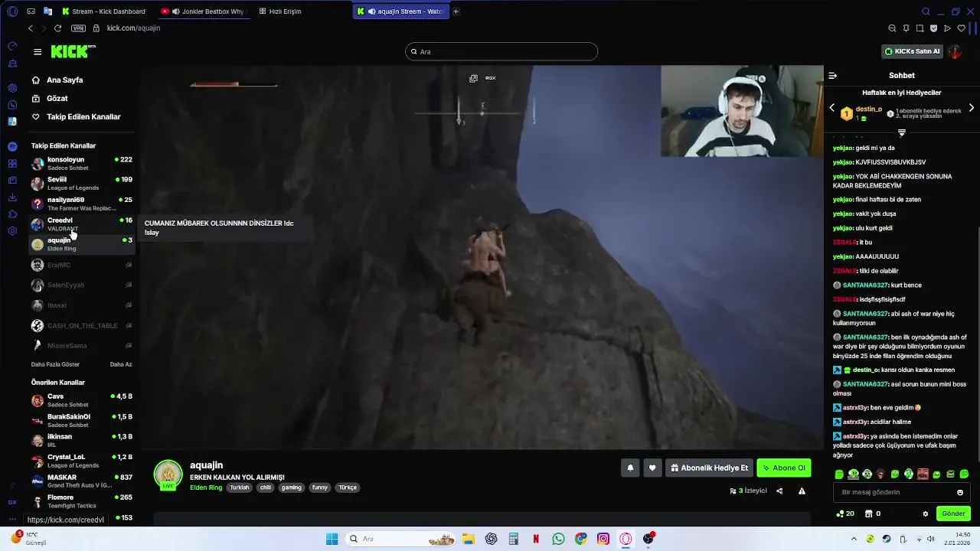
Task: Select aquajin channel in sidebar
Action: pyautogui.click(x=82, y=244)
